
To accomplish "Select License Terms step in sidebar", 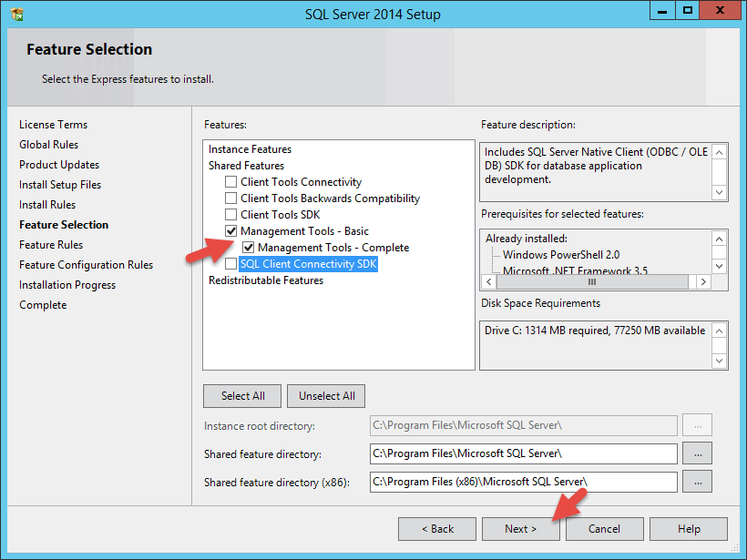I will click(x=54, y=124).
